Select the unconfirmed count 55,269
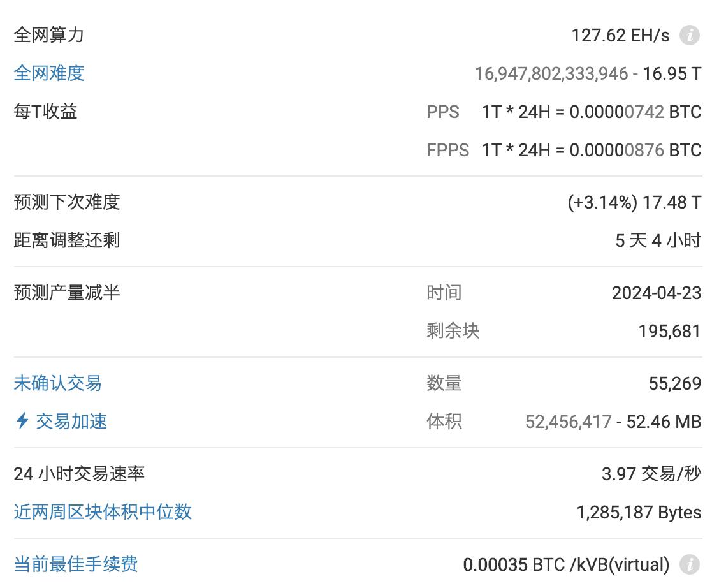Screen dimensions: 719x588 point(675,383)
